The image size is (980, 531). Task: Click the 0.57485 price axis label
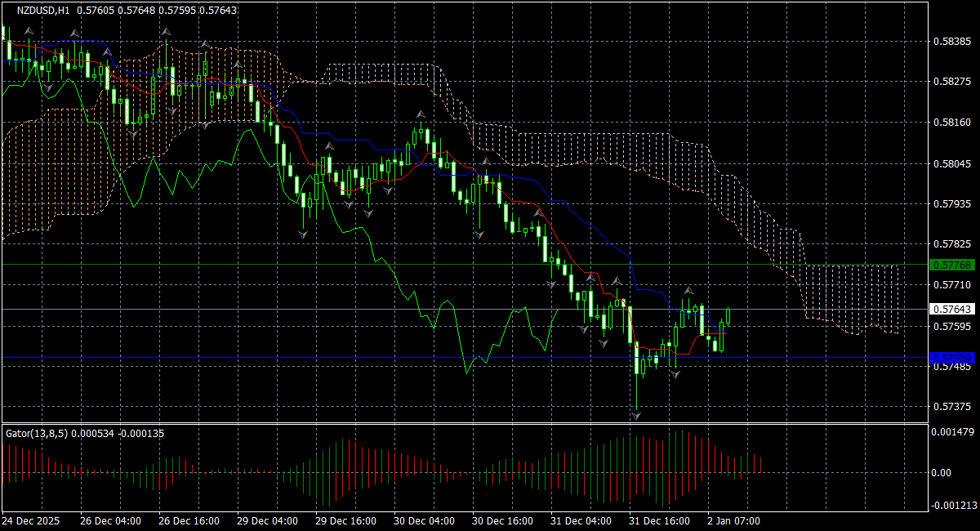point(951,367)
